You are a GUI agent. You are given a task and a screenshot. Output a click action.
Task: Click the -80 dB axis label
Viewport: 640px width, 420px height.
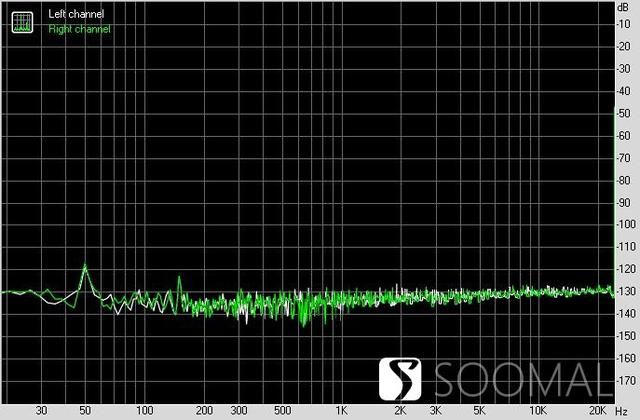(x=623, y=180)
